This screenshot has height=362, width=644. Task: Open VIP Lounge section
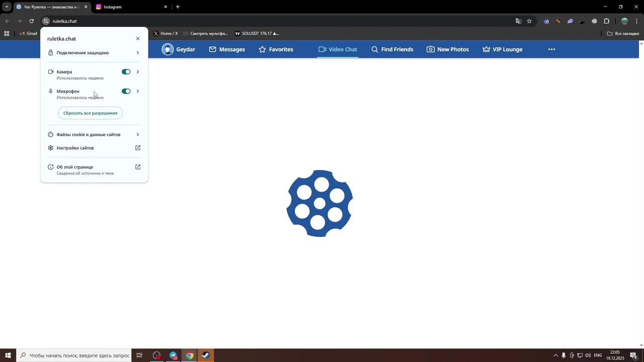[502, 49]
